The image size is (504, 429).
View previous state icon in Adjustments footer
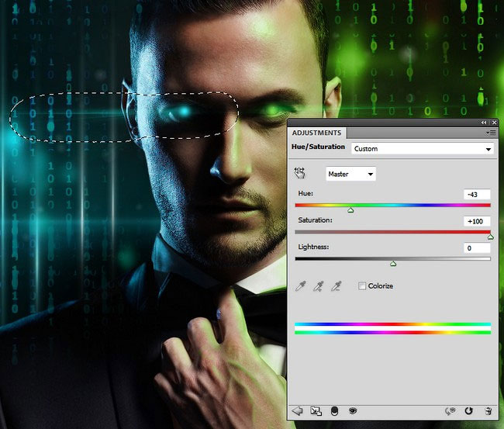pos(450,410)
